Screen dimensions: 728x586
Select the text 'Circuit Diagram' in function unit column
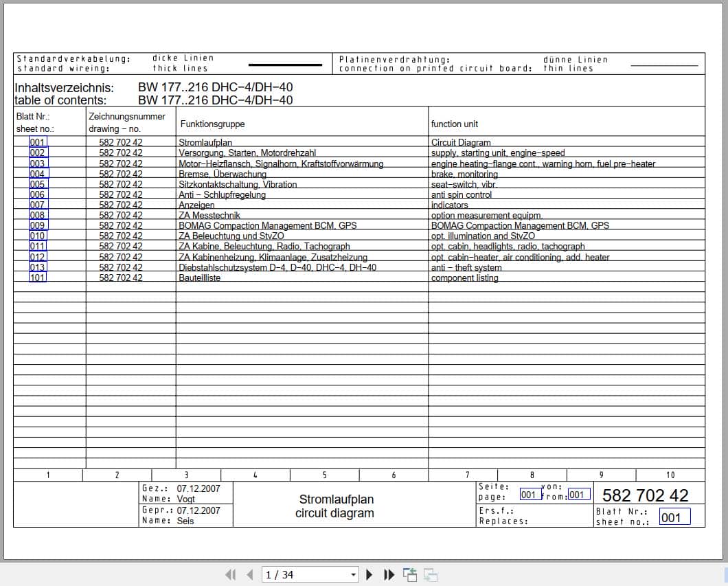(461, 142)
